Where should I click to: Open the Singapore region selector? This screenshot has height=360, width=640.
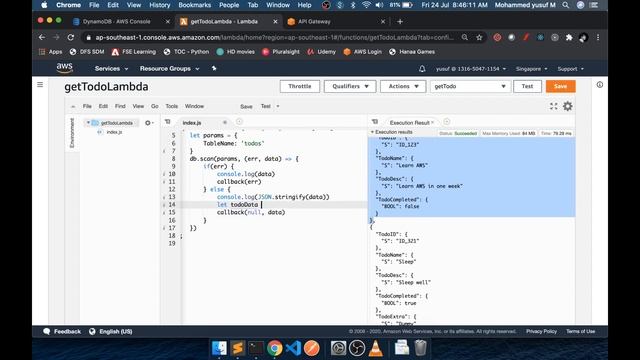point(531,69)
